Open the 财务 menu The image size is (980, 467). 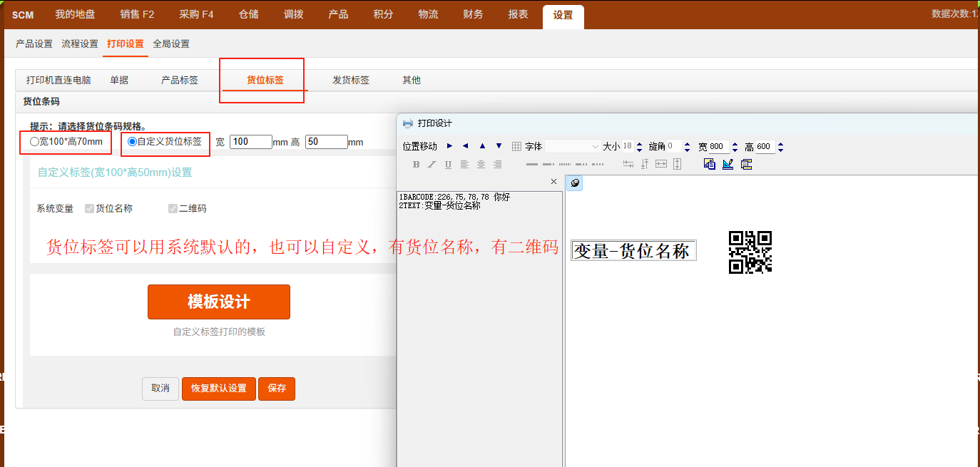point(473,14)
